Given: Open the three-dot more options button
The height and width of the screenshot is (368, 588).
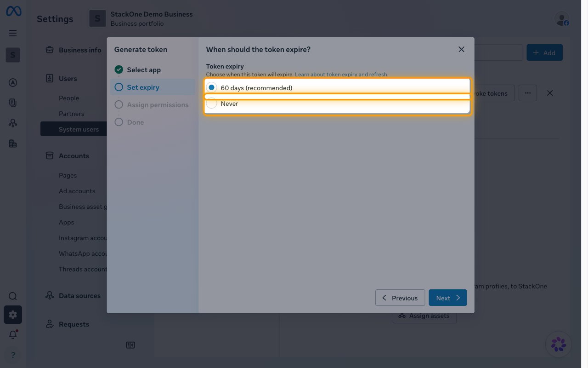Looking at the screenshot, I should tap(528, 93).
